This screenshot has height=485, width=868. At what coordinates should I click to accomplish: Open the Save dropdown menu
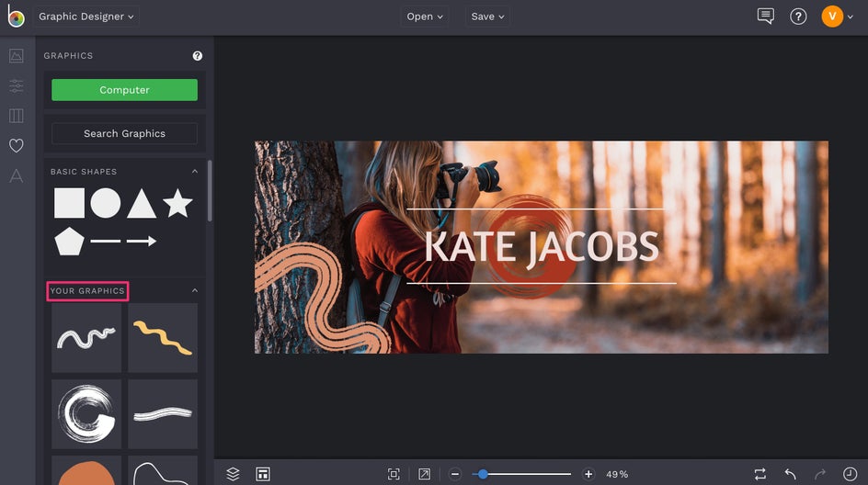tap(488, 17)
